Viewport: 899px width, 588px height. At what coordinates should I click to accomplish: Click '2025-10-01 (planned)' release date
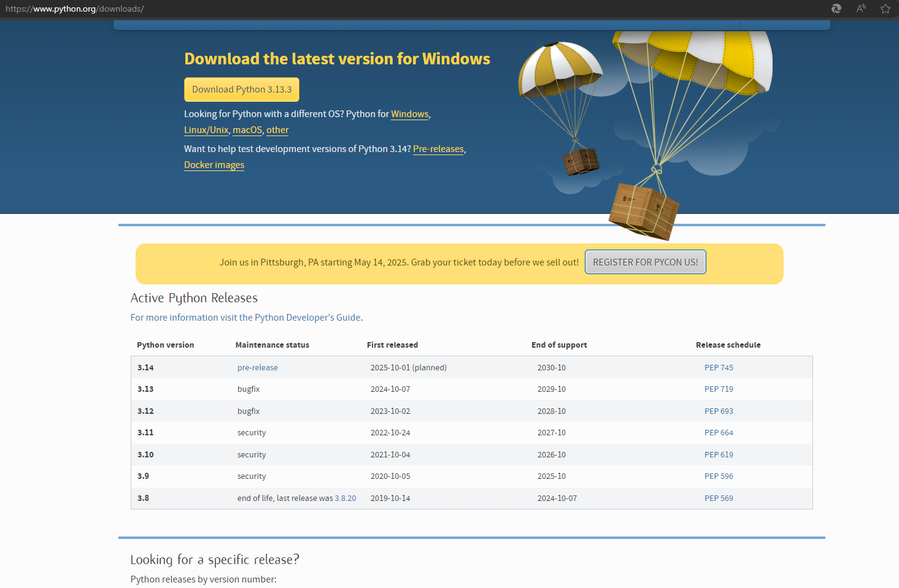coord(409,368)
